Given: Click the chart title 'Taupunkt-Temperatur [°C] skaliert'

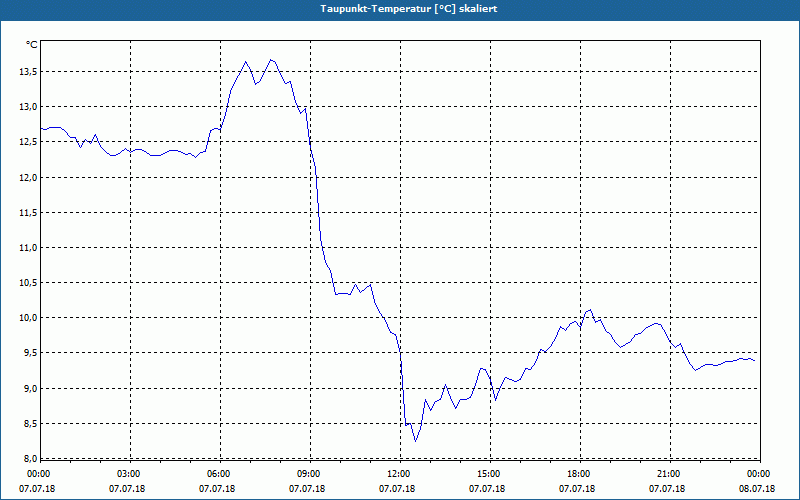Looking at the screenshot, I should [x=409, y=9].
